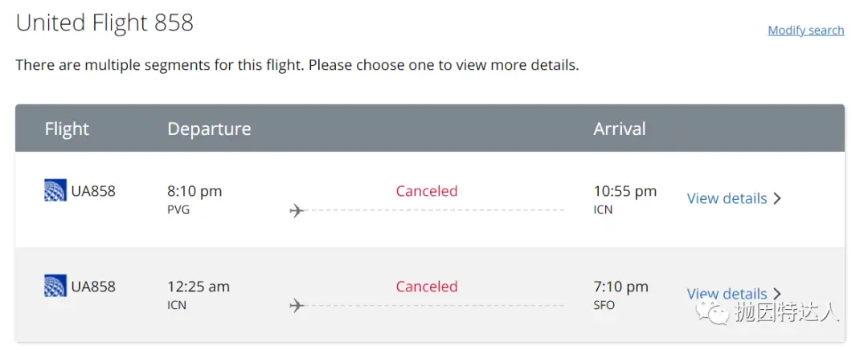The image size is (868, 350).
Task: Click the SFO arrival airport code
Action: coord(604,305)
